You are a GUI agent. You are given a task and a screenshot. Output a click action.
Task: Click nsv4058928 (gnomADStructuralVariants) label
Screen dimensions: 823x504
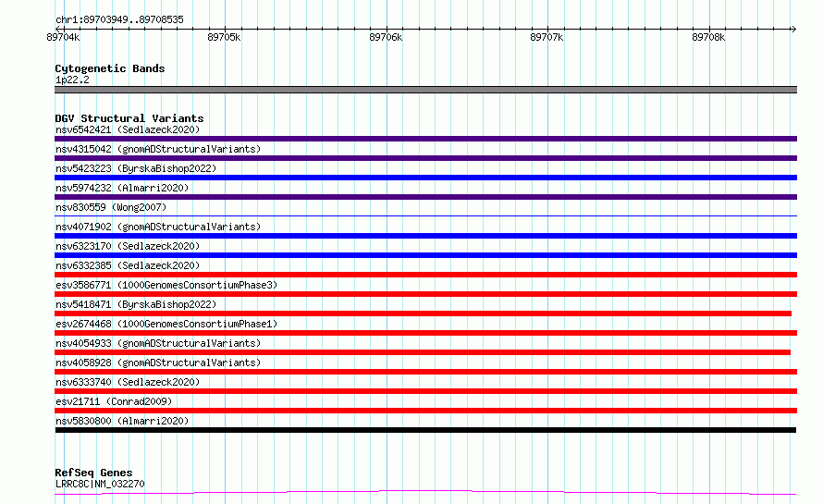tap(158, 363)
